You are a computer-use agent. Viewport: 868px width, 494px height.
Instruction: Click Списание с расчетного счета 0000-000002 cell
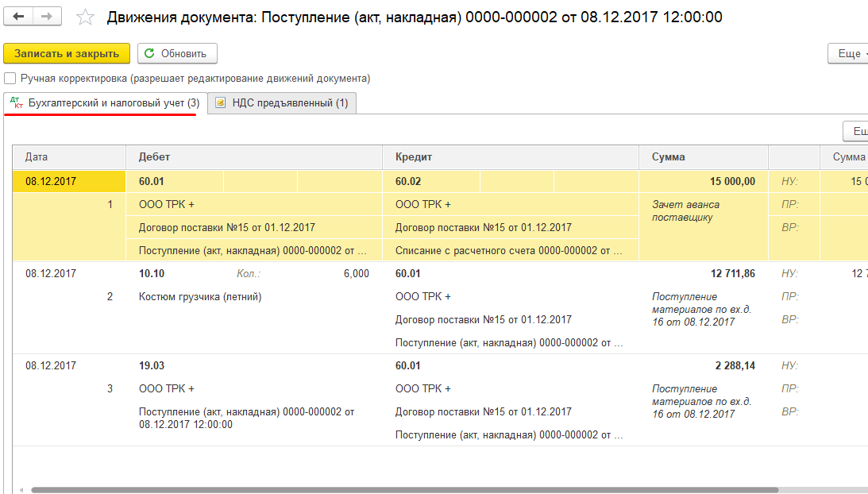pos(511,250)
